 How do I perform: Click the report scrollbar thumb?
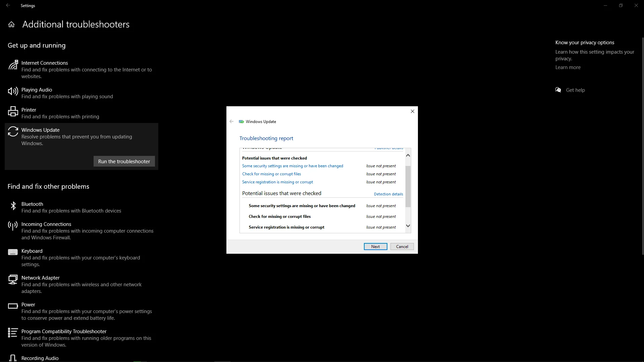408,186
